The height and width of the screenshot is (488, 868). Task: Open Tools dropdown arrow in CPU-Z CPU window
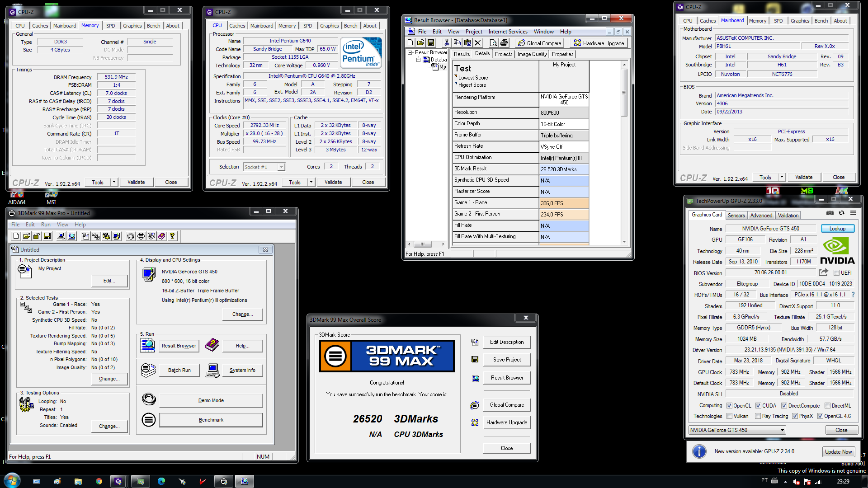click(311, 182)
